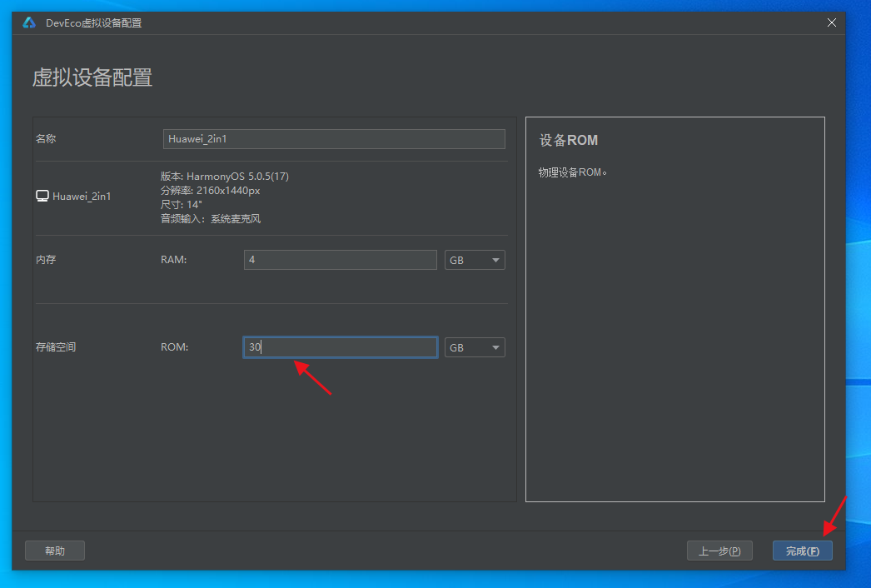The width and height of the screenshot is (871, 588).
Task: Close the DevEco virtual device dialog
Action: [831, 22]
